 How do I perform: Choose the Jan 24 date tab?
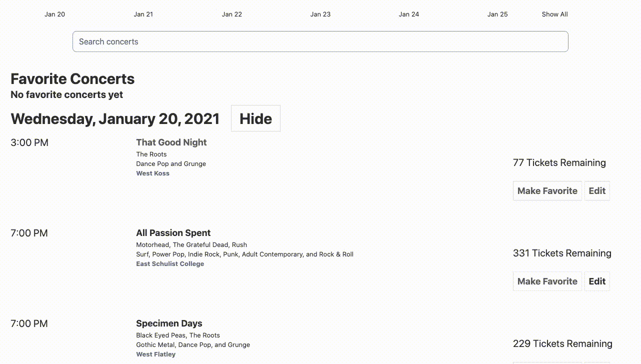408,14
